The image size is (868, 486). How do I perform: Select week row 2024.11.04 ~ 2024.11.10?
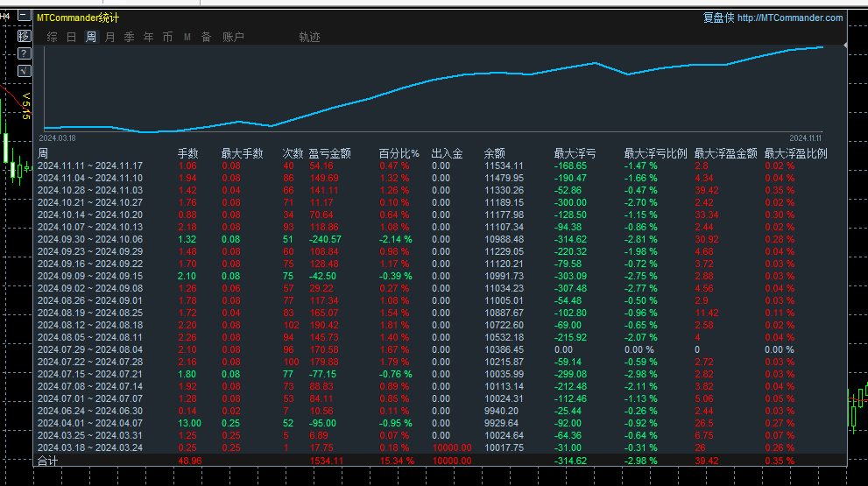tap(440, 178)
